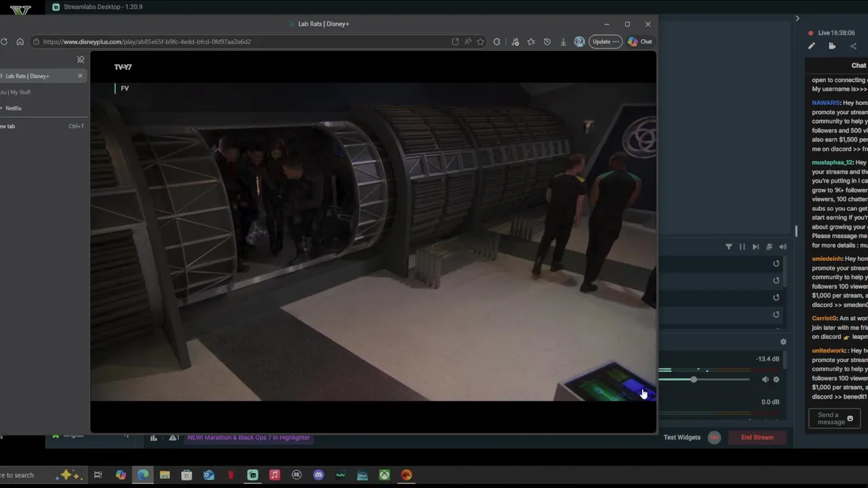This screenshot has width=868, height=488.
Task: Click the NAWARIS username in chat
Action: (825, 103)
